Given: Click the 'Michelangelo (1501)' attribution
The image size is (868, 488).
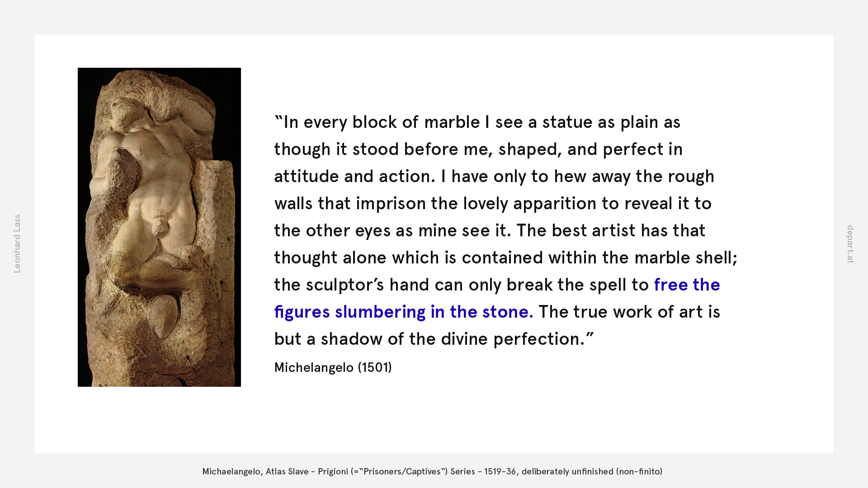Looking at the screenshot, I should pos(333,367).
